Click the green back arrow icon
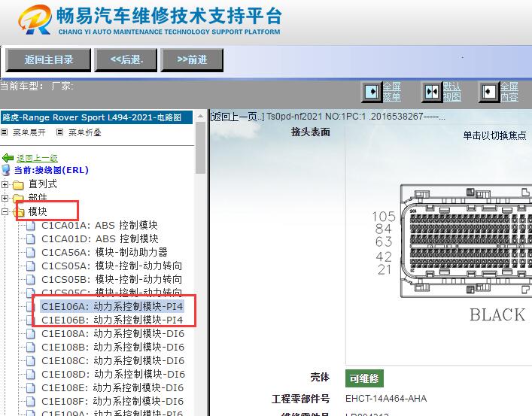 [x=8, y=158]
